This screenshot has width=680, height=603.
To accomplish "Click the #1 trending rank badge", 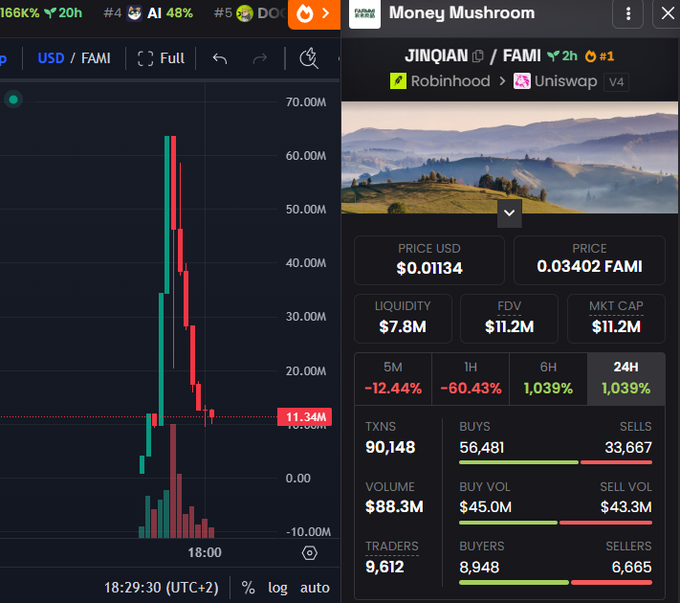I will pyautogui.click(x=599, y=56).
